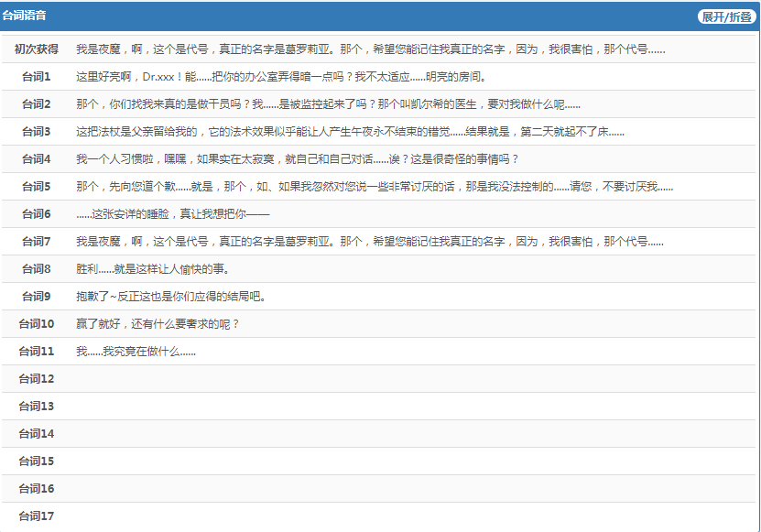This screenshot has width=761, height=532.
Task: Click the line 抱歉了~反正这也是你们应得的结局吧
Action: [x=171, y=296]
